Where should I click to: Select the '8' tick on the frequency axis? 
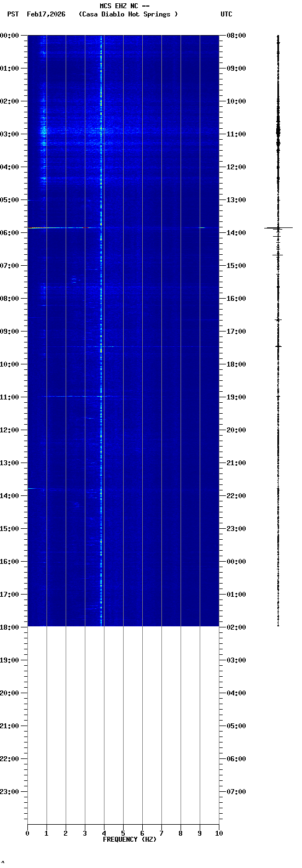point(181,833)
